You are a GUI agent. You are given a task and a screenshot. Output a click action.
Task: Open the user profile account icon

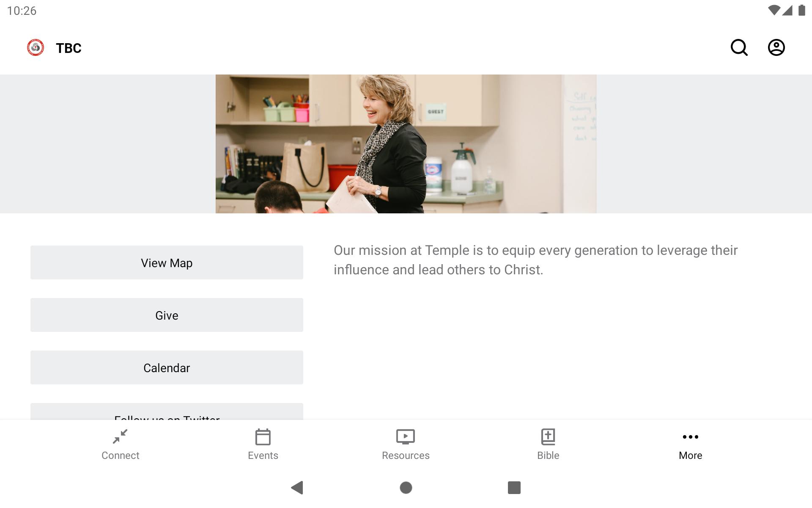tap(776, 47)
